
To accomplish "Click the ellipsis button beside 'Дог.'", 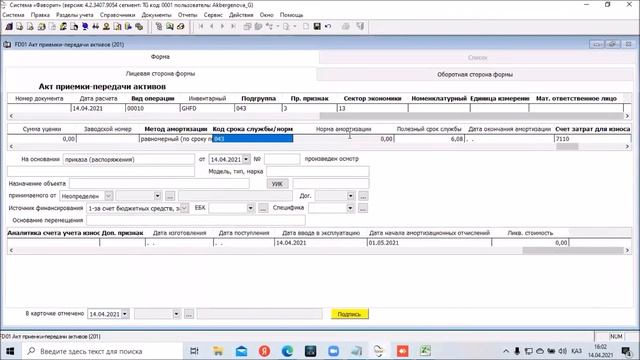I will (363, 196).
